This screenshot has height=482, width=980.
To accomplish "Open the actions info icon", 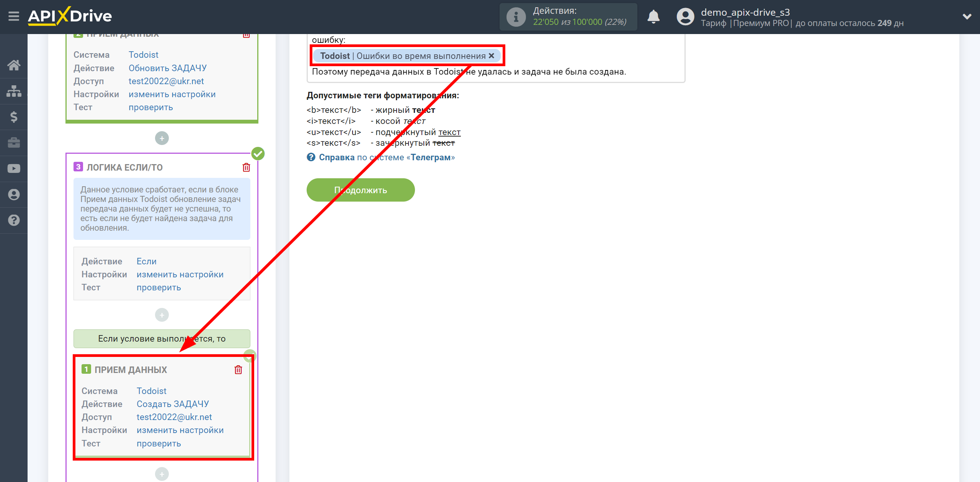I will tap(516, 17).
